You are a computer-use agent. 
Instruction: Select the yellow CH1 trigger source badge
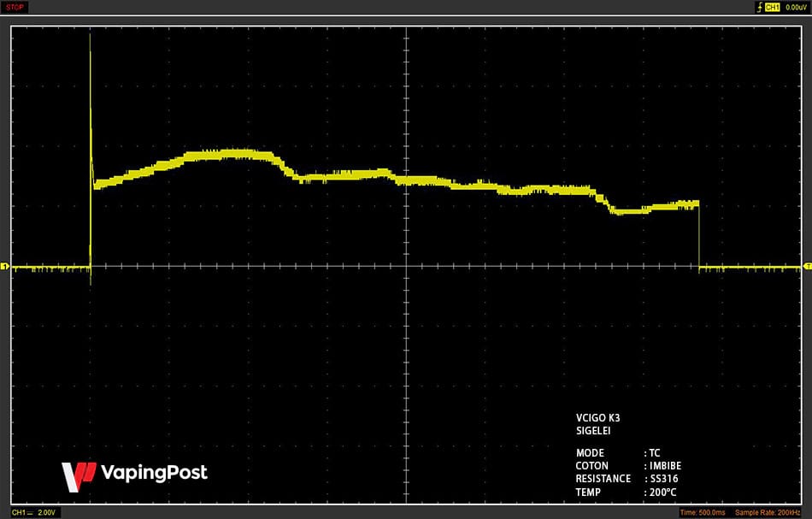pos(772,7)
